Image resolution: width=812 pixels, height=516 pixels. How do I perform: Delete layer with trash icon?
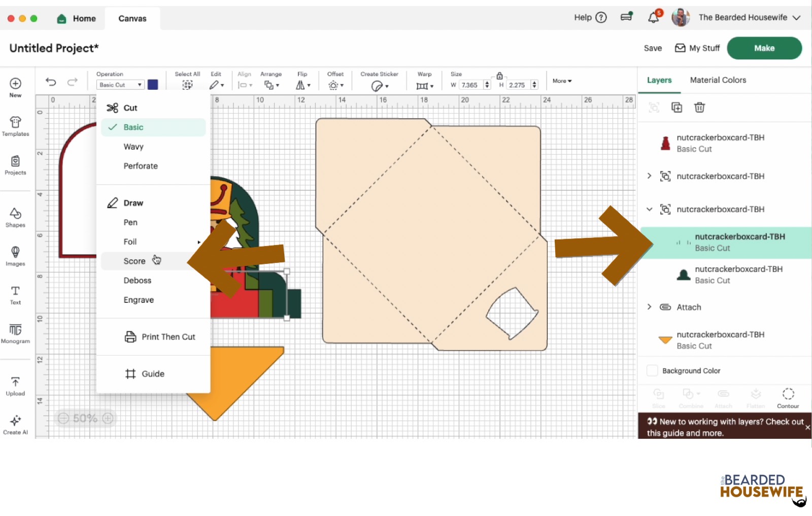[x=699, y=108]
